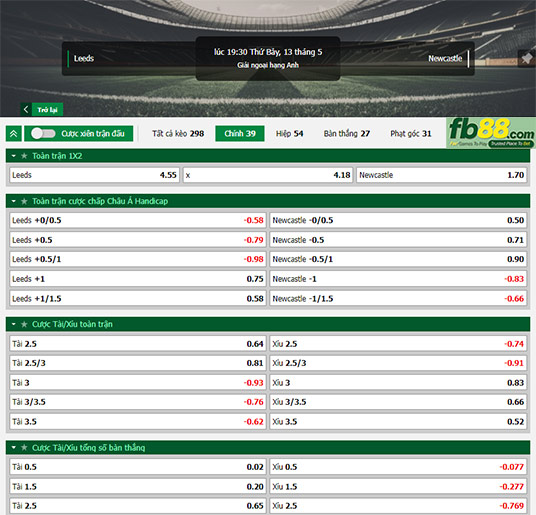Click the double-chevron collapse-all icon
Screen dimensions: 536x515
[x=14, y=134]
